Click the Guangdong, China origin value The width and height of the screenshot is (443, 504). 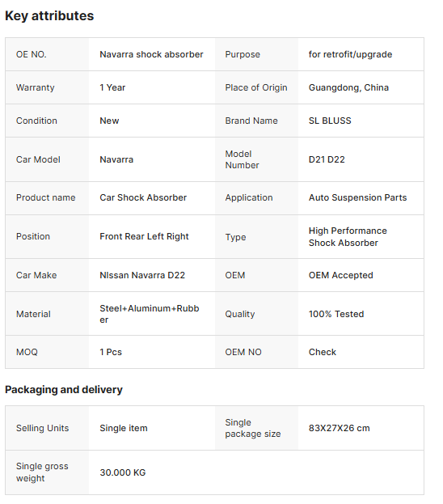pyautogui.click(x=348, y=87)
